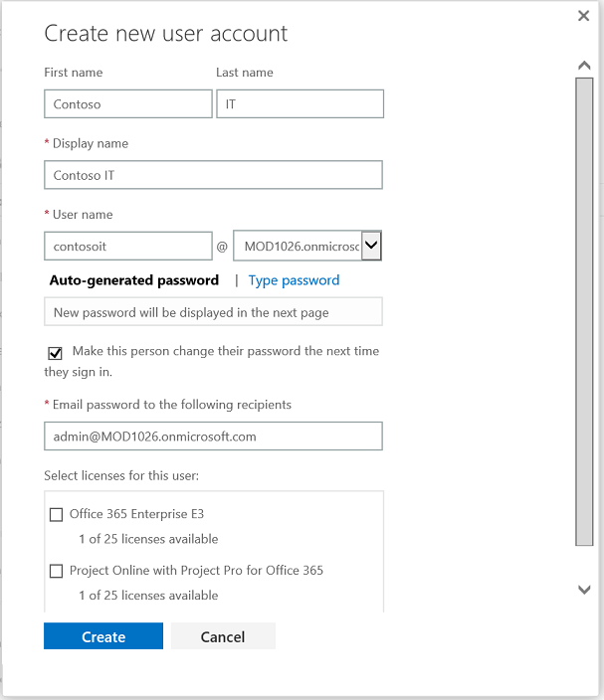Image resolution: width=604 pixels, height=700 pixels.
Task: Click the new password display text box
Action: [213, 312]
